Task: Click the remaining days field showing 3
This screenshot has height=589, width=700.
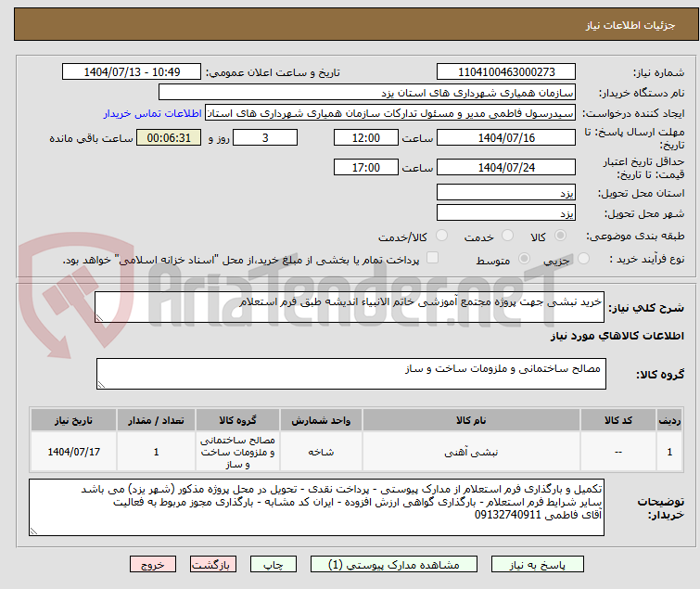Action: [265, 137]
